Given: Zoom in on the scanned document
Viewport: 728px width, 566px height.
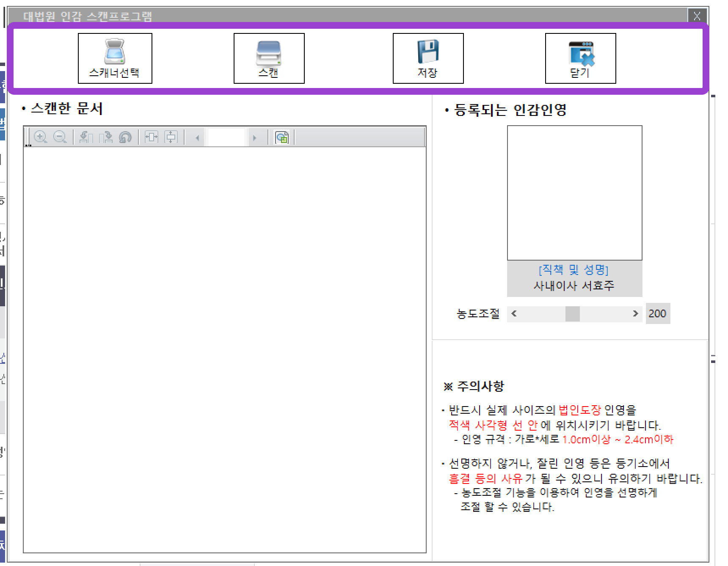Looking at the screenshot, I should click(40, 137).
